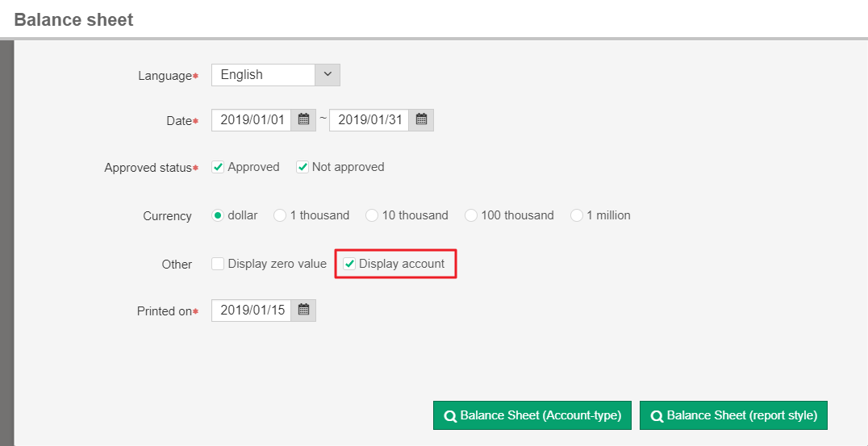Image resolution: width=868 pixels, height=446 pixels.
Task: Focus the end date field 2019/01/31
Action: (x=369, y=120)
